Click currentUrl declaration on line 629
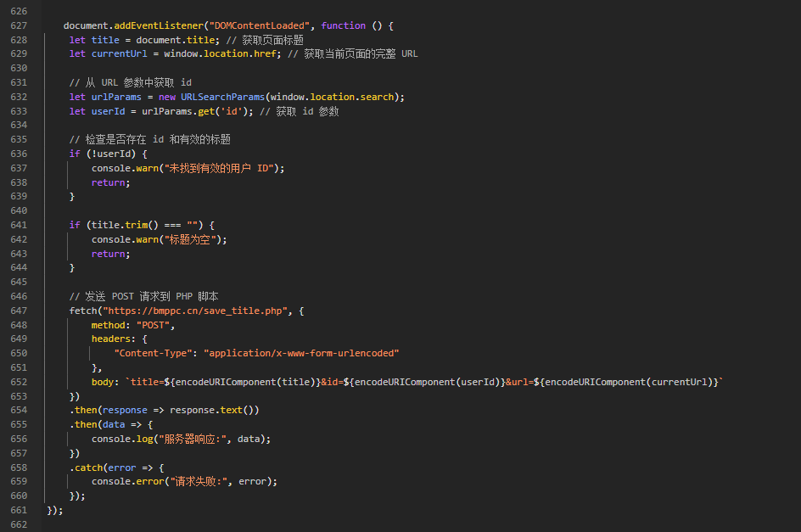This screenshot has height=532, width=801. click(x=119, y=53)
